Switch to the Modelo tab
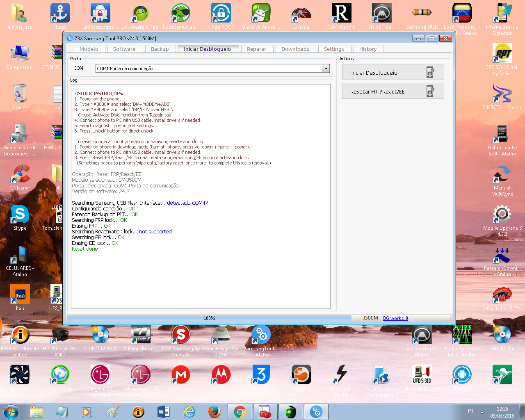 89,49
